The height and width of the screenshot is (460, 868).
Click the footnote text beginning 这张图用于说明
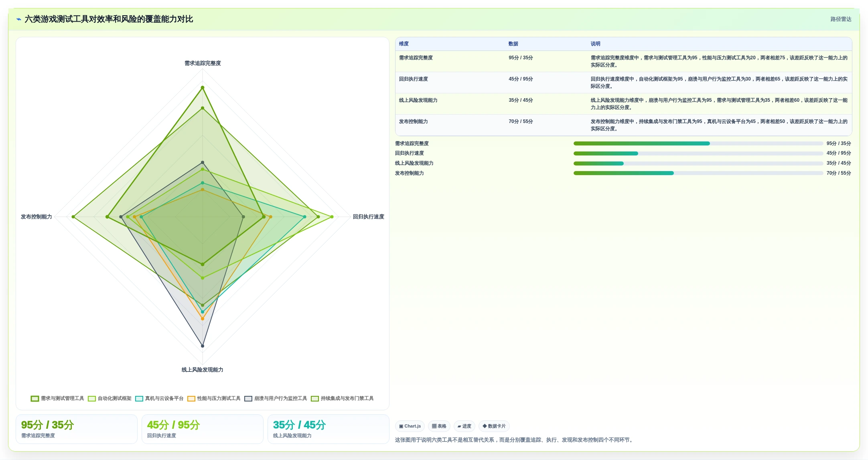515,440
